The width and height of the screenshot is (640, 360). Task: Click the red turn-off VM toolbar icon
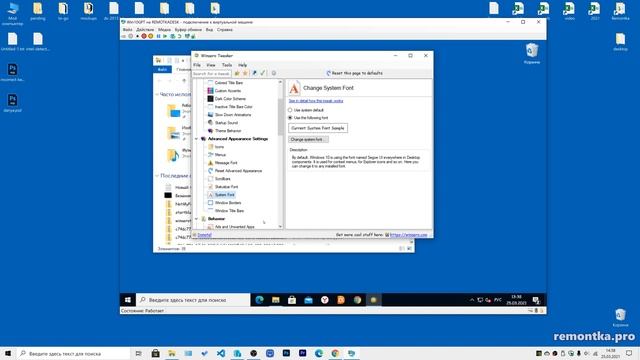click(x=144, y=36)
